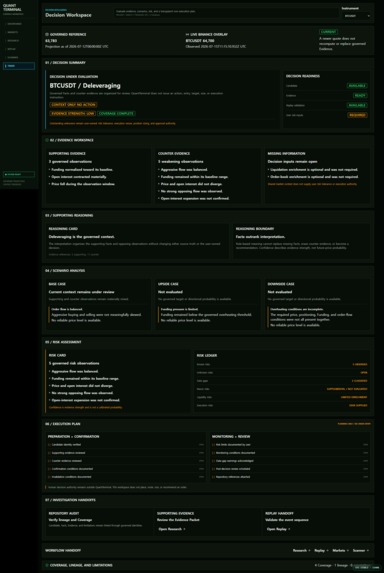Click the READY badge in the Evidence row
This screenshot has width=384, height=573.
point(360,95)
